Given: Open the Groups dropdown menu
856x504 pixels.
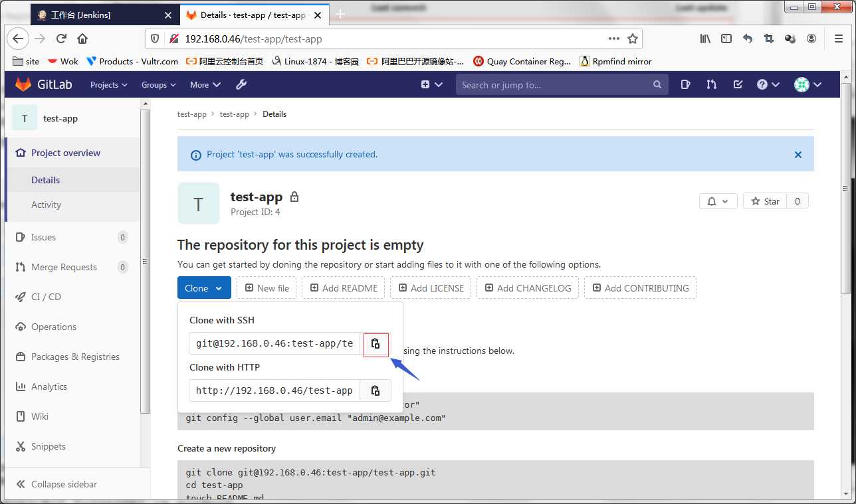Looking at the screenshot, I should coord(158,84).
